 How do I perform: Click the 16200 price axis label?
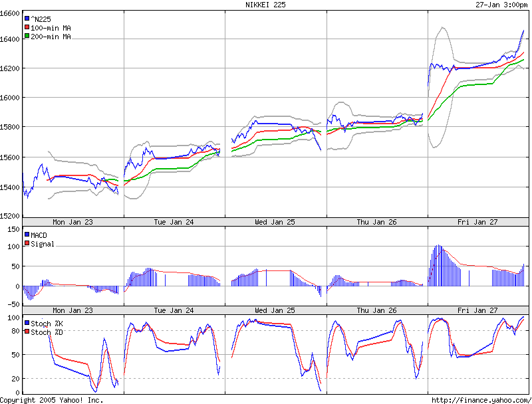[x=10, y=69]
